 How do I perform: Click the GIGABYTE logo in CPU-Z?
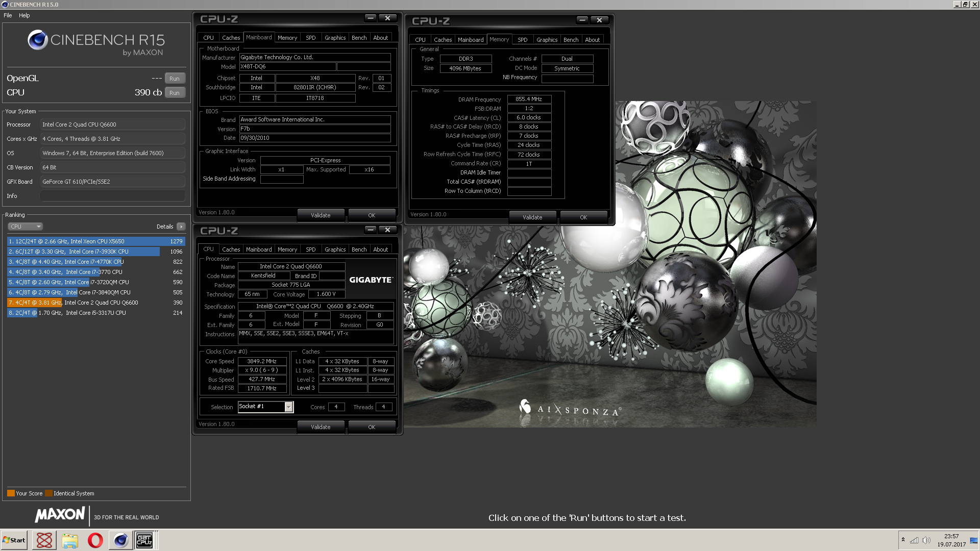point(371,280)
